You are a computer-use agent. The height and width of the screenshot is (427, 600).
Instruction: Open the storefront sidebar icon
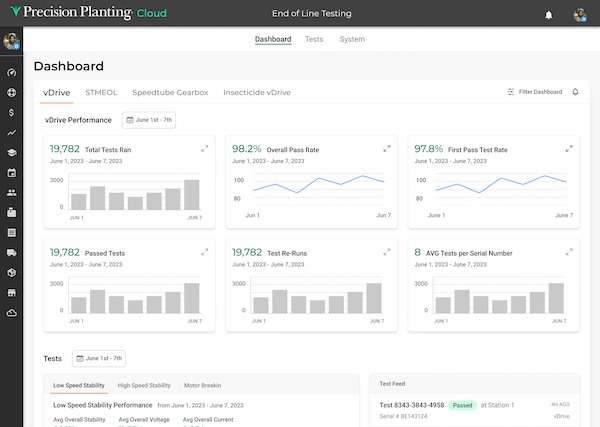tap(11, 293)
